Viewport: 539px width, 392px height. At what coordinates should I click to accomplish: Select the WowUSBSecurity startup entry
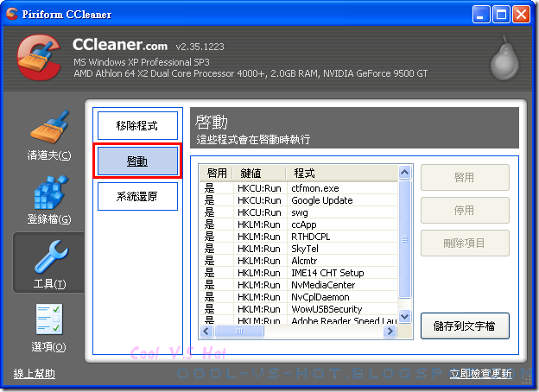(x=298, y=309)
